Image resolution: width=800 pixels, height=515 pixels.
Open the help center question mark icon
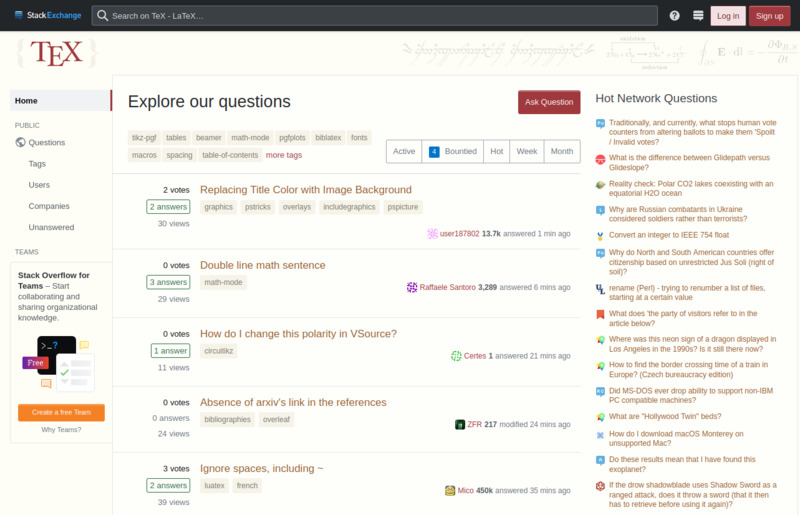674,16
